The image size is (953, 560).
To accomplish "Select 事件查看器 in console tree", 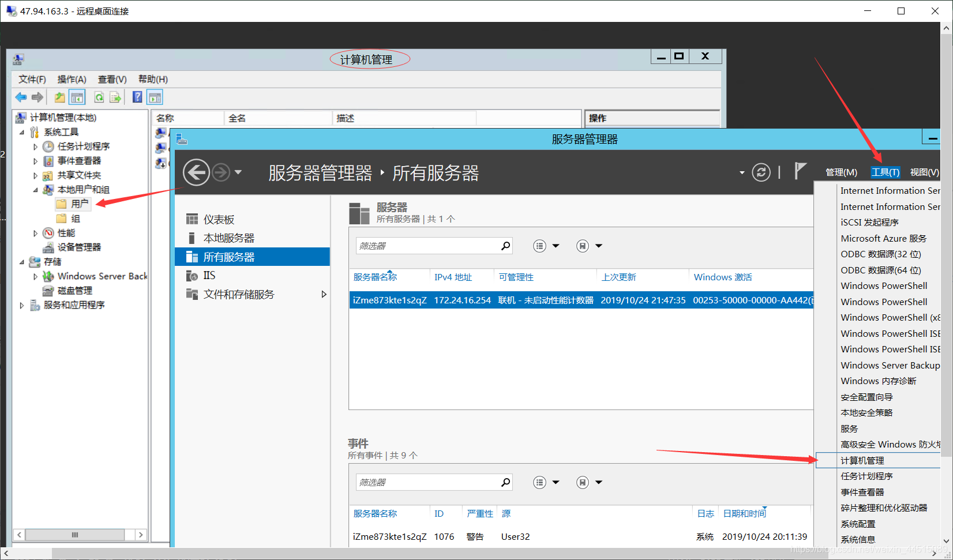I will click(79, 161).
